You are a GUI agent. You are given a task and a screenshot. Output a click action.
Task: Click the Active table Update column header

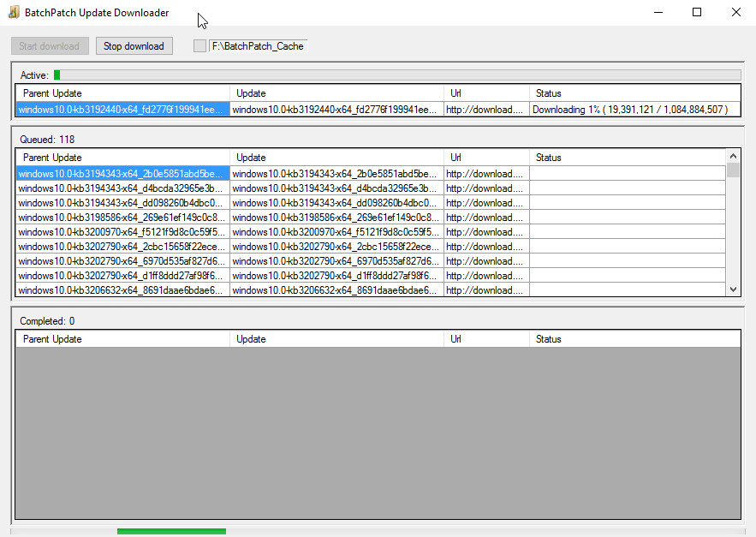[336, 93]
